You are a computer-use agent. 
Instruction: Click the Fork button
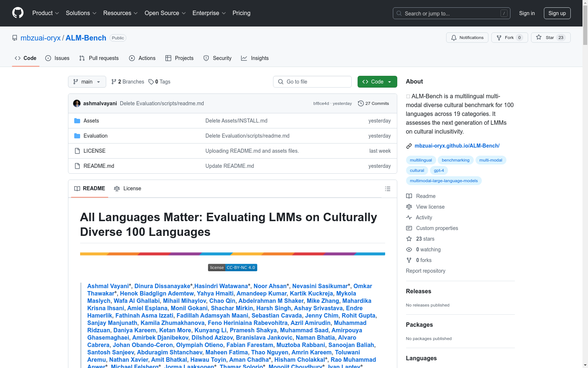point(509,38)
